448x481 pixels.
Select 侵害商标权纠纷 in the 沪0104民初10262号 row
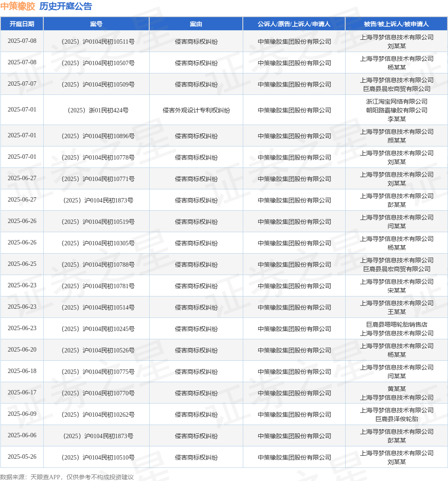click(196, 415)
